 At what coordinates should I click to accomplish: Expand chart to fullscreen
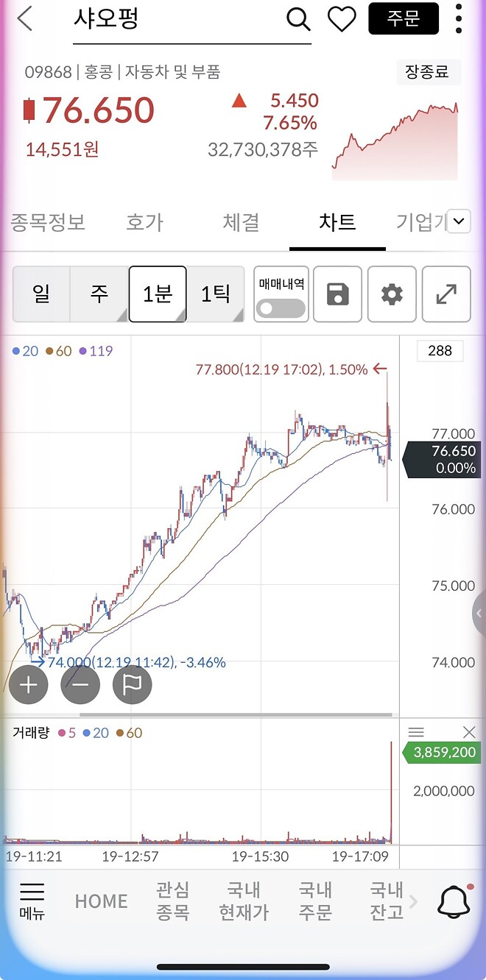(x=446, y=294)
